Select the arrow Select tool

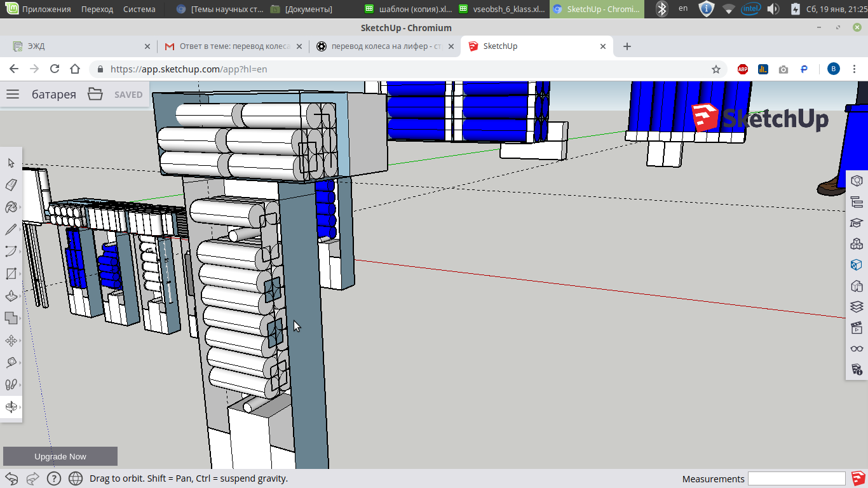(x=11, y=163)
